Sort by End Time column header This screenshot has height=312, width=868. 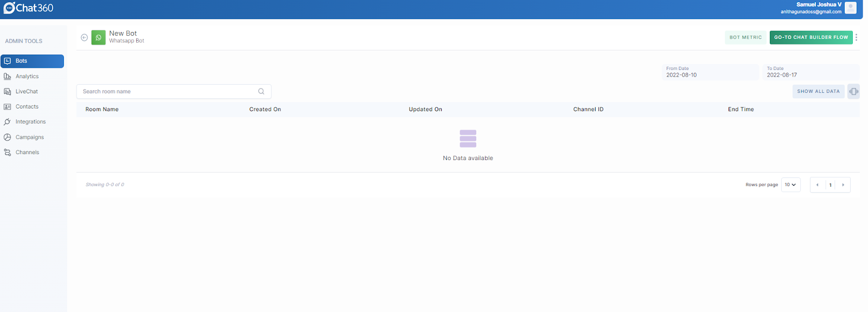741,110
